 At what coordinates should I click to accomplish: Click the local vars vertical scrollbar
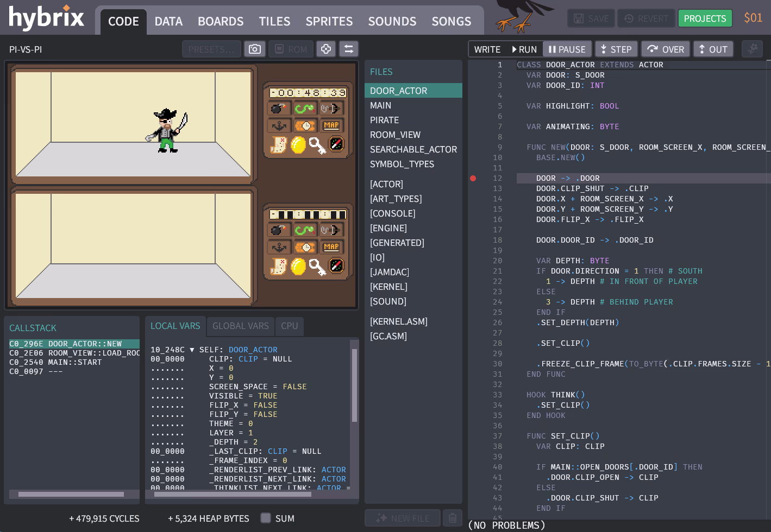pyautogui.click(x=354, y=385)
